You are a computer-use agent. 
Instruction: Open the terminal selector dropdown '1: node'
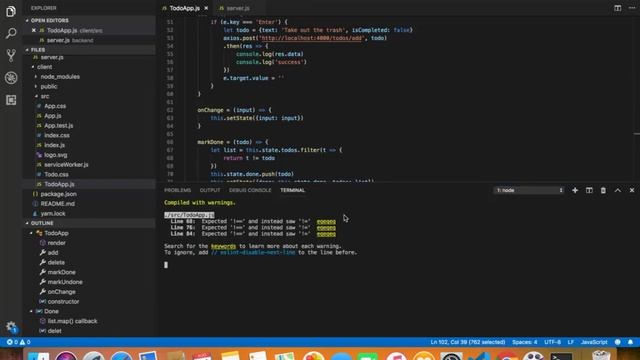529,190
